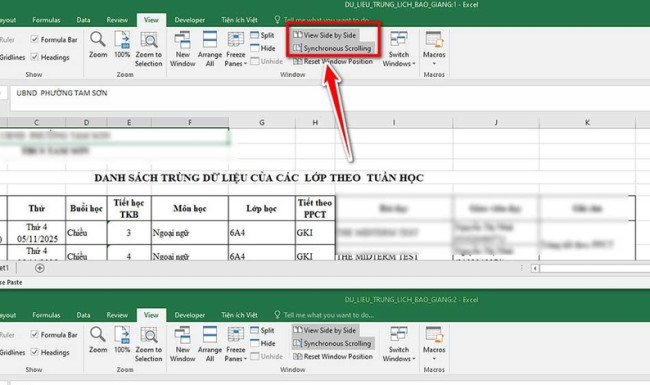Image resolution: width=650 pixels, height=385 pixels.
Task: Toggle Formula Bar checkbox in top window
Action: 34,39
